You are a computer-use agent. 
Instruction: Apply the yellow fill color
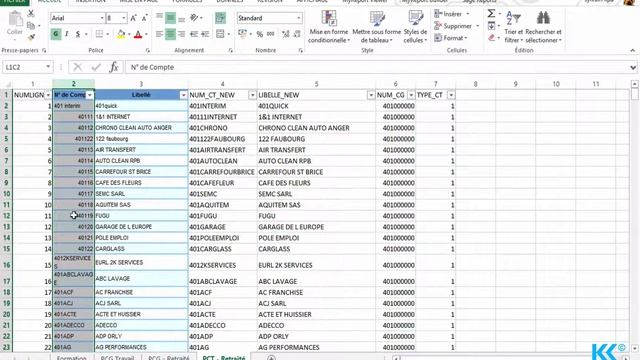tap(121, 34)
